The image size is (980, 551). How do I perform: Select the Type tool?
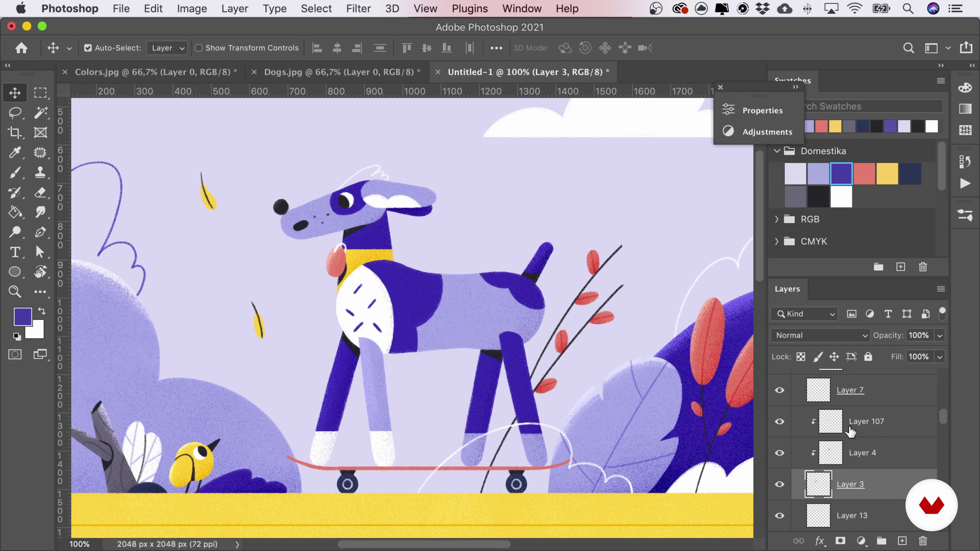click(15, 252)
